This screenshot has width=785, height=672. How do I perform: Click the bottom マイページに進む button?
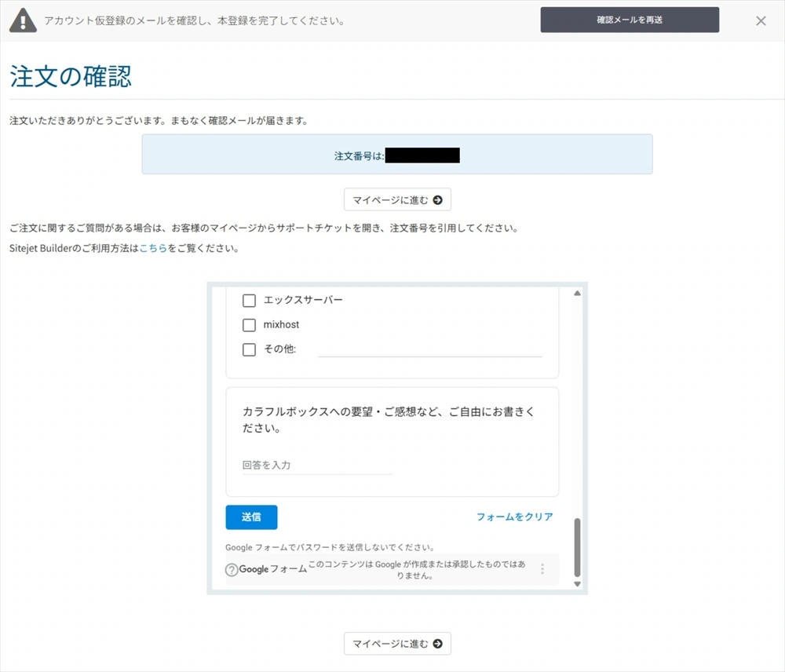397,644
